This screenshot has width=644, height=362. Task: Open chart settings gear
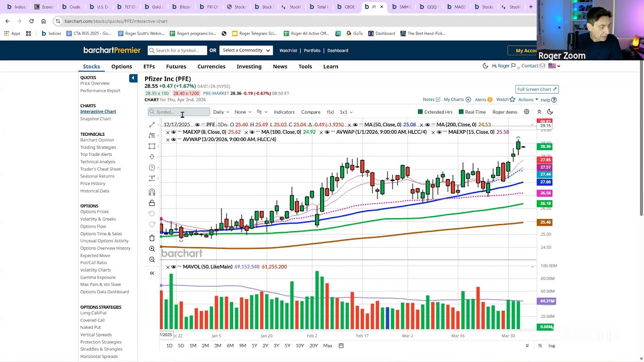pyautogui.click(x=527, y=112)
